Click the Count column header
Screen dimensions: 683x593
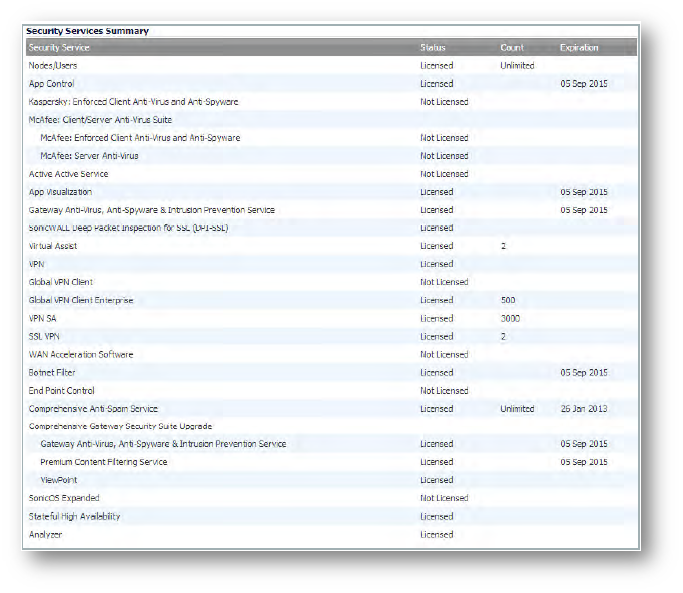(x=512, y=48)
